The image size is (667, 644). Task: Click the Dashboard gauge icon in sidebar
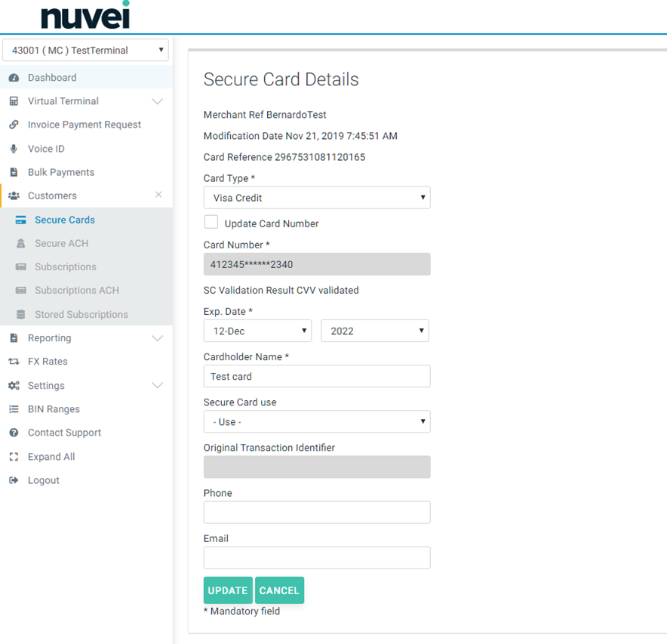[x=14, y=78]
